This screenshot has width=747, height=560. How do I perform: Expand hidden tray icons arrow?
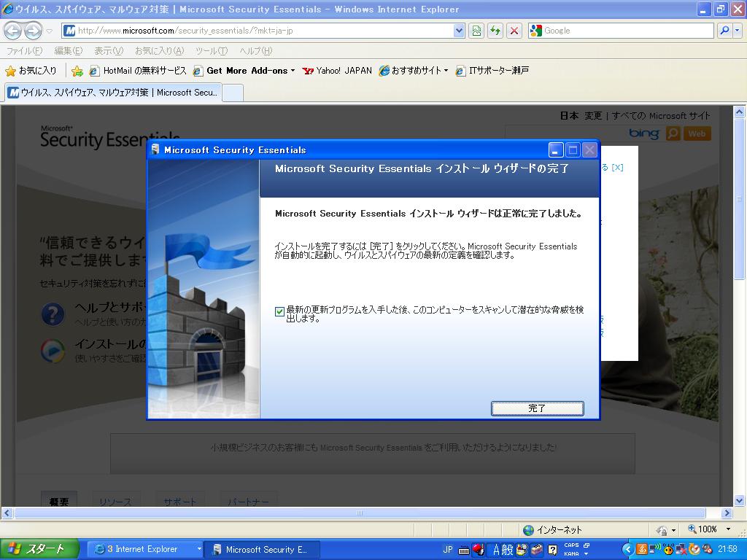tap(627, 550)
